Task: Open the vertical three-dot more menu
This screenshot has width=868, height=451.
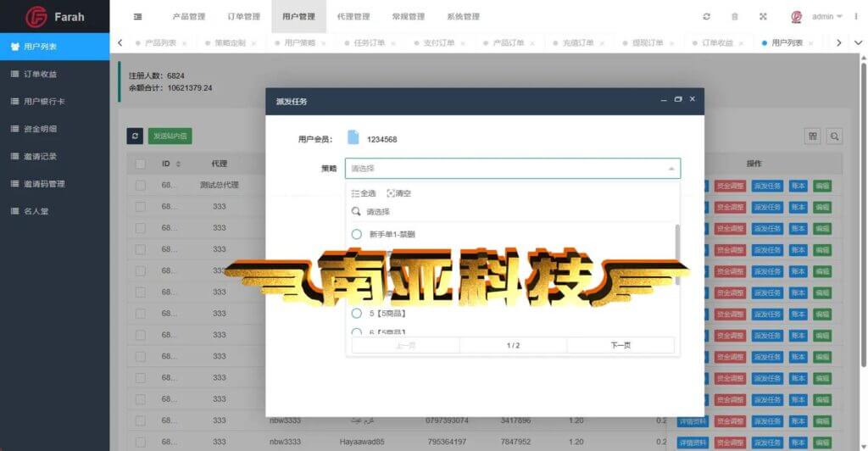Action: click(x=856, y=17)
